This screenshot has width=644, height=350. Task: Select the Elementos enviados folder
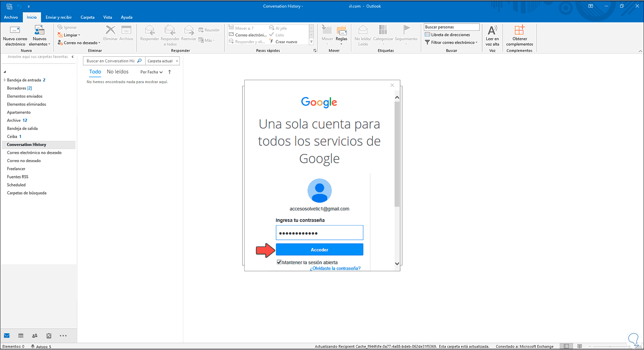(x=24, y=97)
